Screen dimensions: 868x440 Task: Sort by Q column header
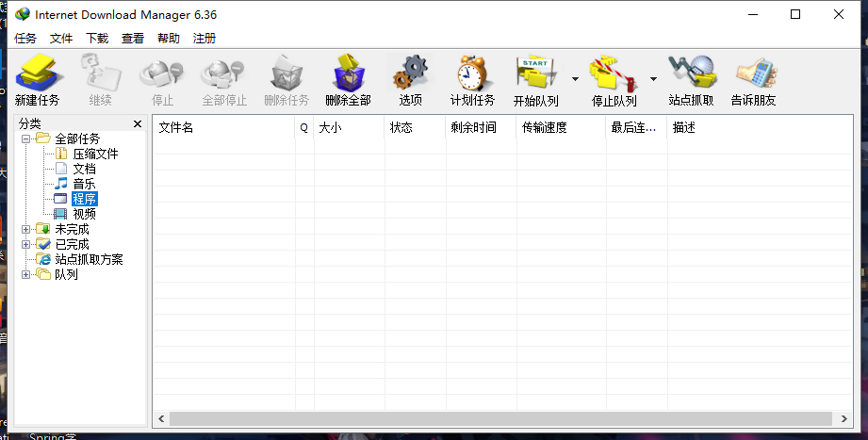pyautogui.click(x=303, y=127)
